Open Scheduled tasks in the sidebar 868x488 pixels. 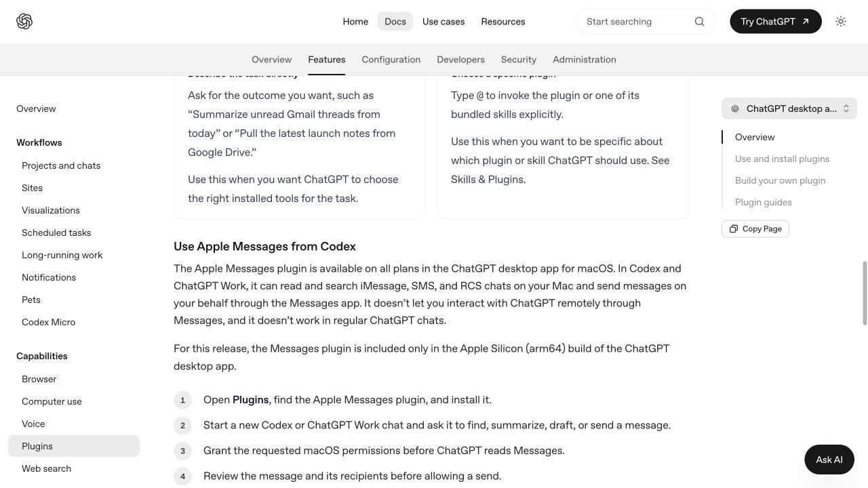pyautogui.click(x=56, y=232)
